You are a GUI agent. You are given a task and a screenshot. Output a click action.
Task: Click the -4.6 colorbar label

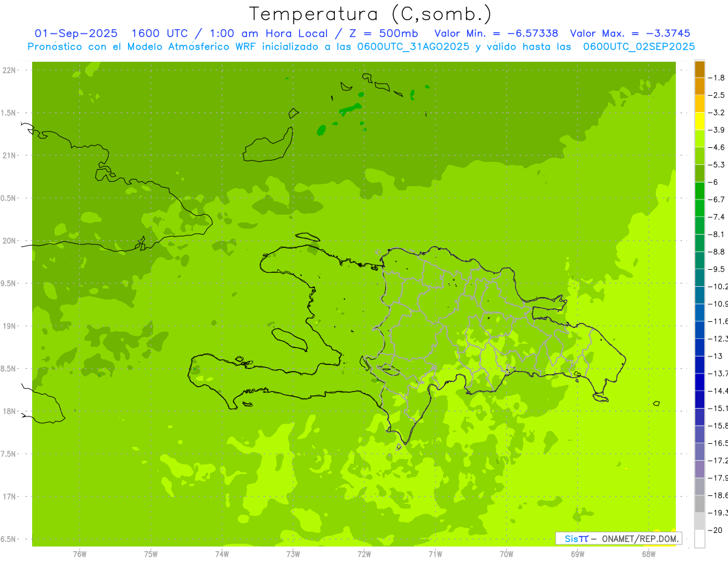tap(716, 147)
